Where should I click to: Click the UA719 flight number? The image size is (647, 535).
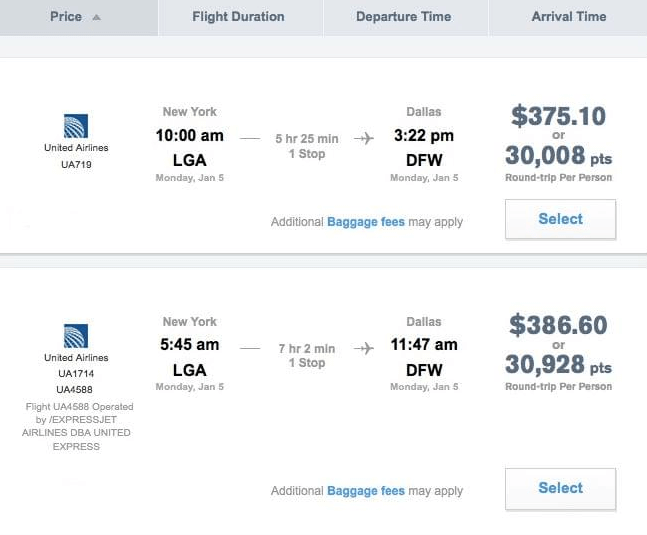(x=76, y=165)
